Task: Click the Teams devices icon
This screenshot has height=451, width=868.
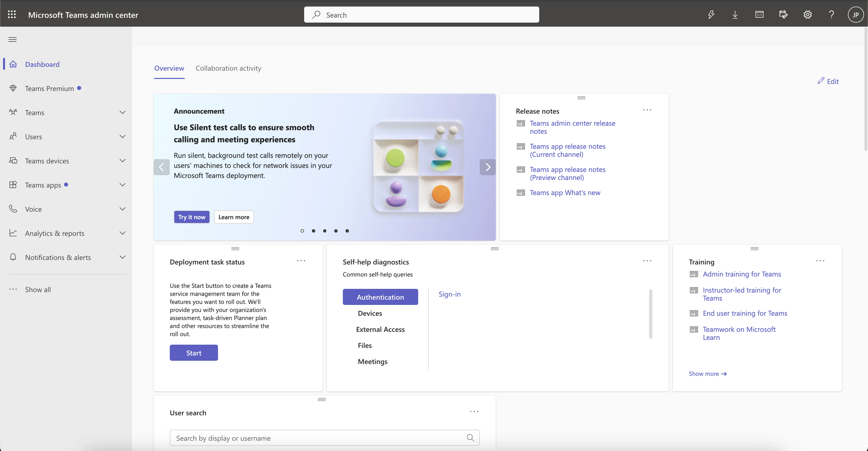Action: [13, 161]
